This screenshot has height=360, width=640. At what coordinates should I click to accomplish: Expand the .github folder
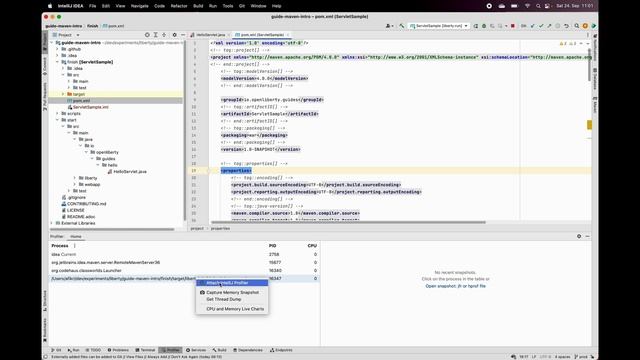[58, 49]
